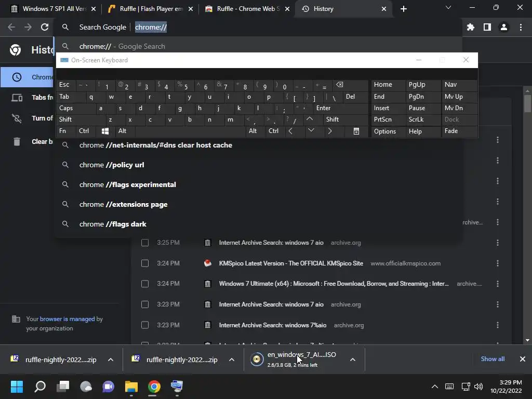The height and width of the screenshot is (399, 532).
Task: Click Show all downloads
Action: 493,359
